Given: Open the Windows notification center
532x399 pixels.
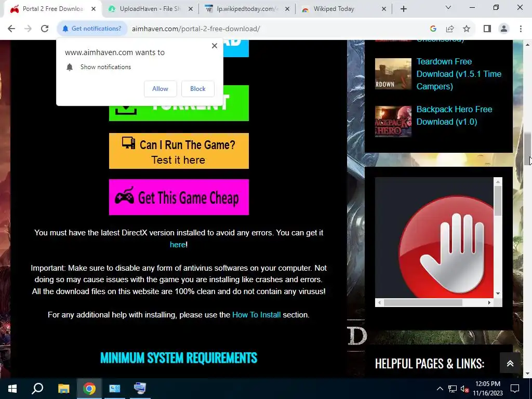Looking at the screenshot, I should (x=515, y=389).
